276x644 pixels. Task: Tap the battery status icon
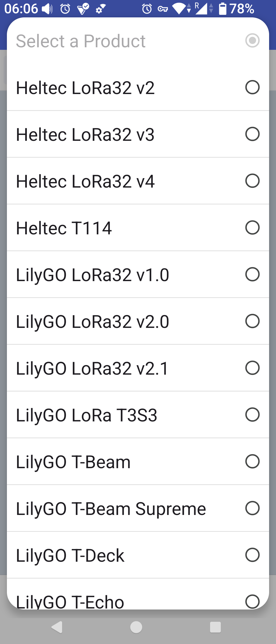[x=223, y=9]
